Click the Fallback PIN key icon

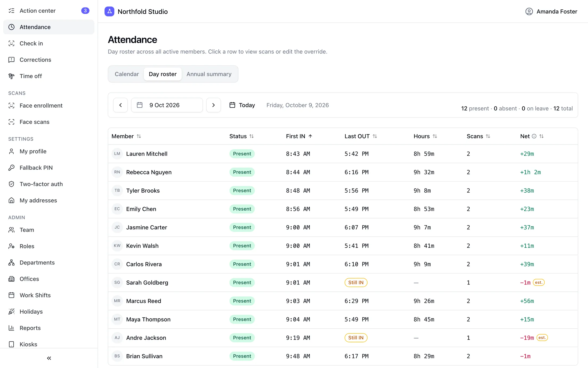11,168
